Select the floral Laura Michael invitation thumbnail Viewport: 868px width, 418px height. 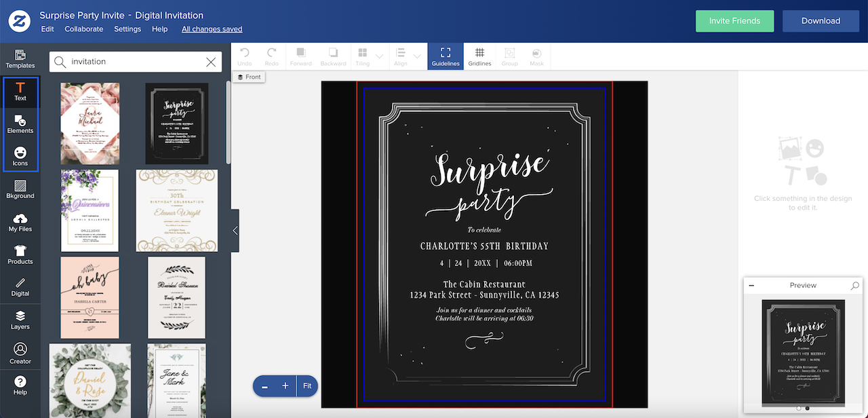[90, 123]
